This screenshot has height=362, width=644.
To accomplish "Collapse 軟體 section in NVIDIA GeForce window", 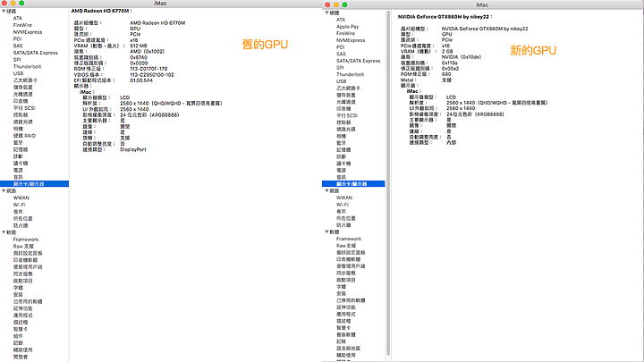I will [327, 232].
